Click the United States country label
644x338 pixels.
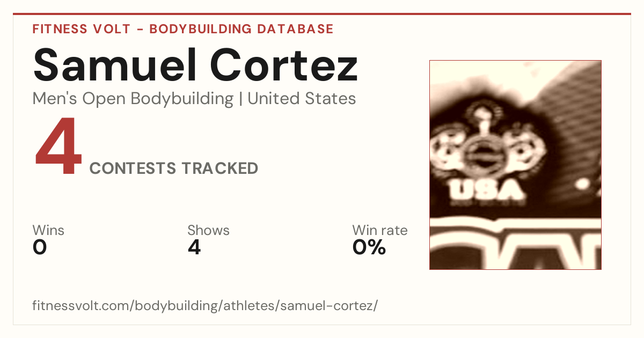click(x=302, y=99)
